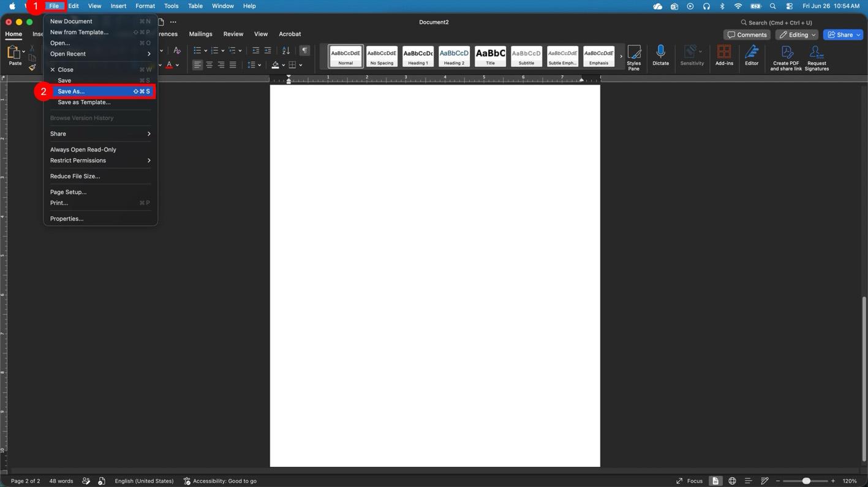Click the Clear Formatting icon
Viewport: 868px width, 487px height.
(x=177, y=50)
